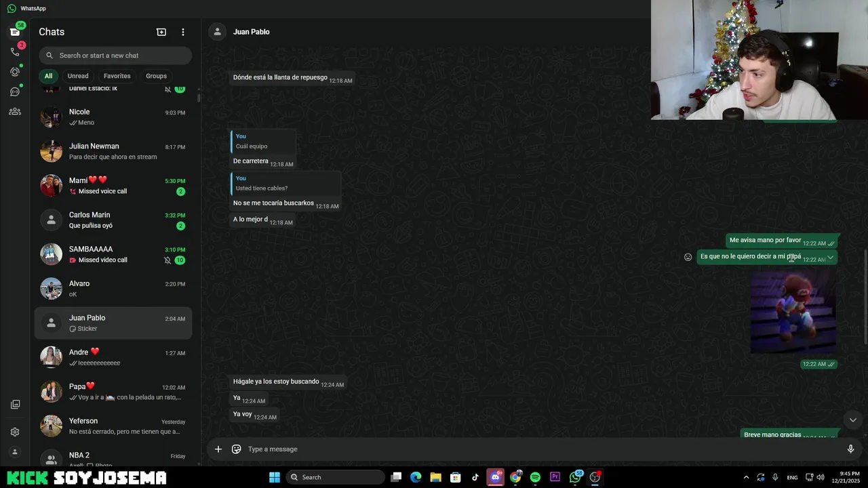
Task: Open Google Chrome from taskbar
Action: click(515, 477)
